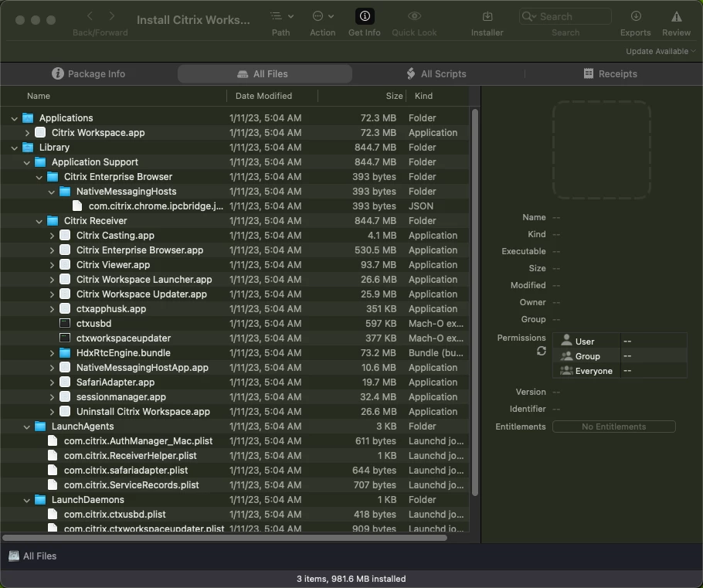Screen dimensions: 703x588
Task: Click the Back arrow in toolbar
Action: pyautogui.click(x=90, y=16)
